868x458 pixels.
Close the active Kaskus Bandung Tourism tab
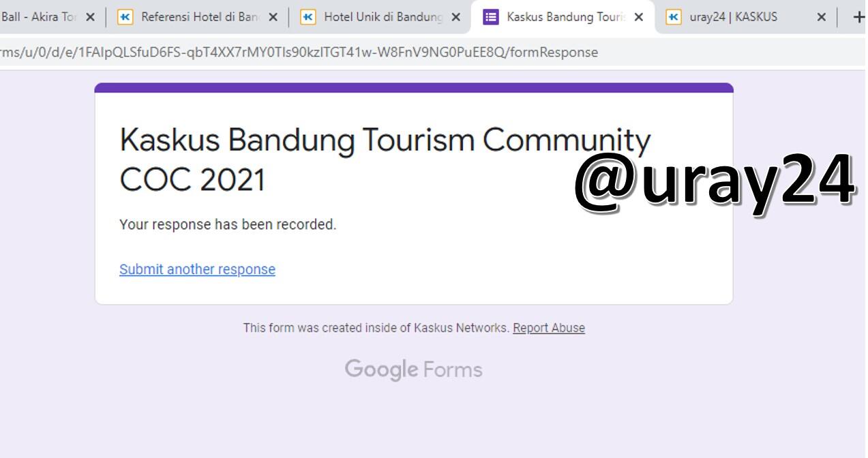[638, 17]
